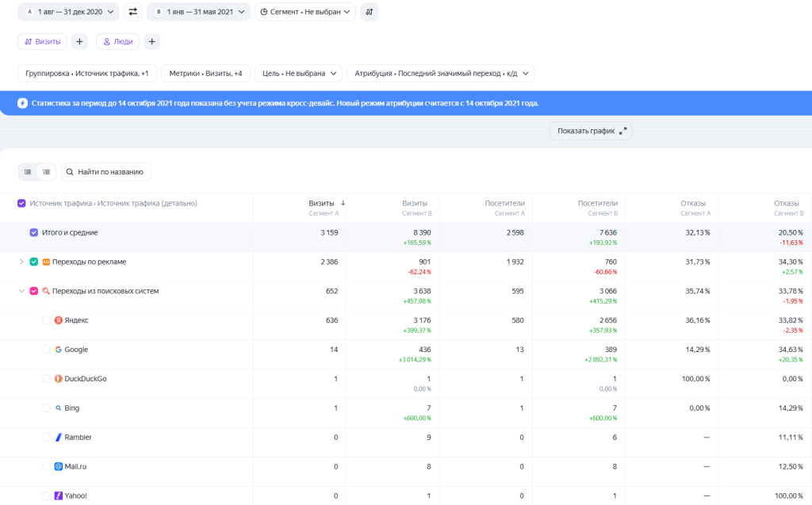The width and height of the screenshot is (812, 505).
Task: Click the ad traffic source icon
Action: 46,262
